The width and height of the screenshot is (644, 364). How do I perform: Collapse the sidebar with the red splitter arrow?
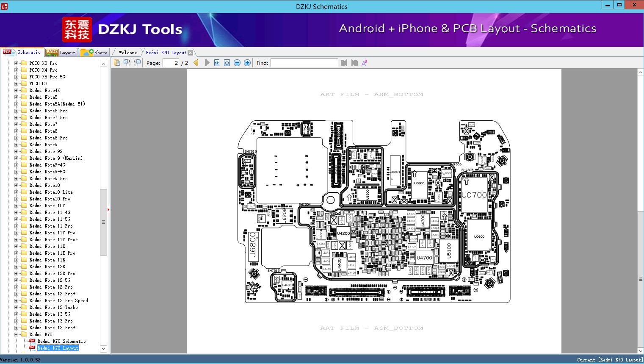tap(108, 209)
